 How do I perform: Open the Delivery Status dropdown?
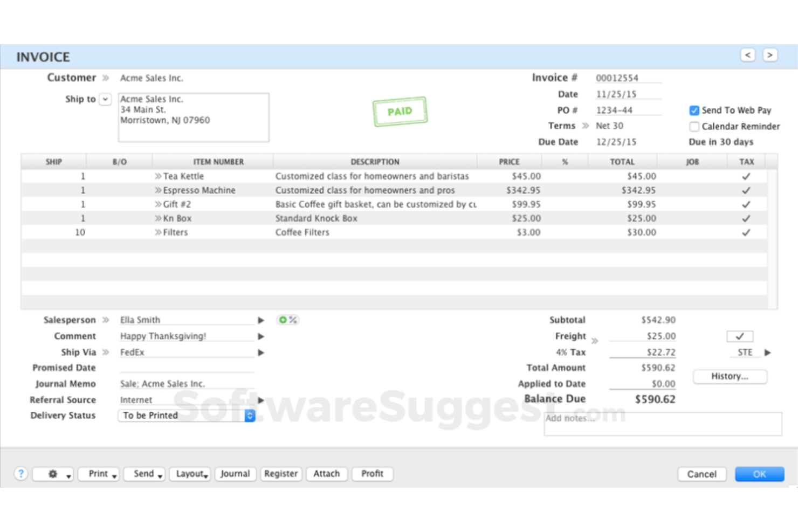click(x=250, y=416)
